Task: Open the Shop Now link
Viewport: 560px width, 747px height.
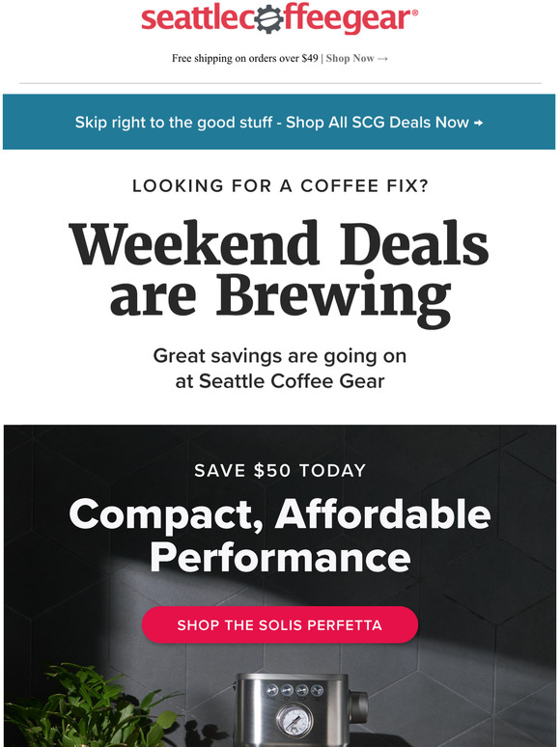Action: [350, 58]
